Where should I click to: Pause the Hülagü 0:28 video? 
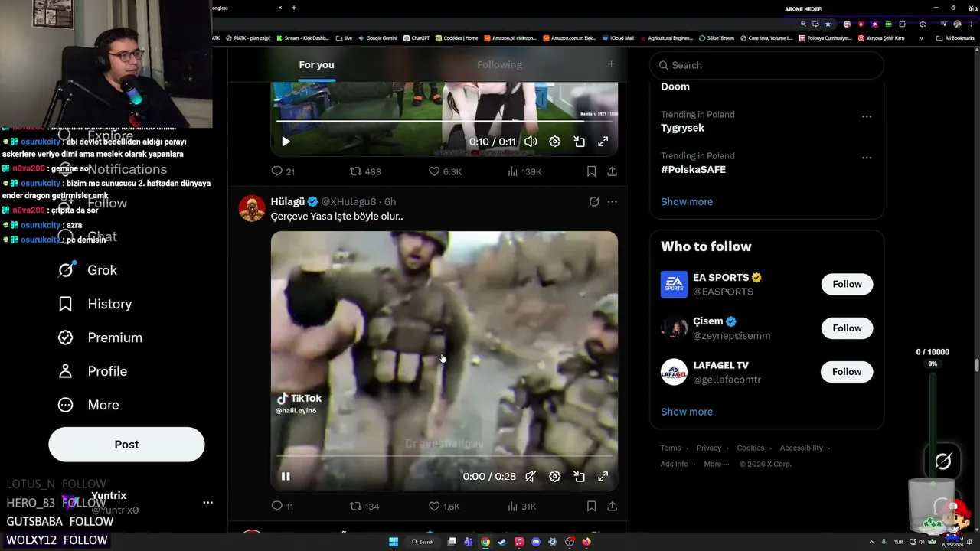tap(286, 476)
